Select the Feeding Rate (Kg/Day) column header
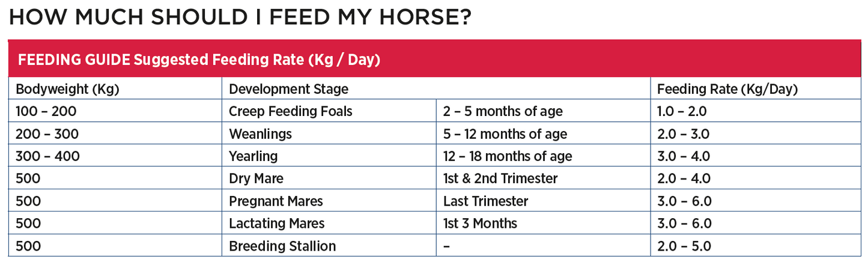868x262 pixels. [727, 89]
